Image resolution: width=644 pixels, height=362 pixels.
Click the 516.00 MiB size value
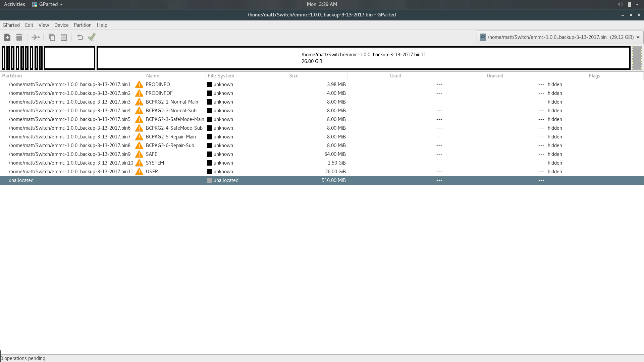click(x=333, y=180)
